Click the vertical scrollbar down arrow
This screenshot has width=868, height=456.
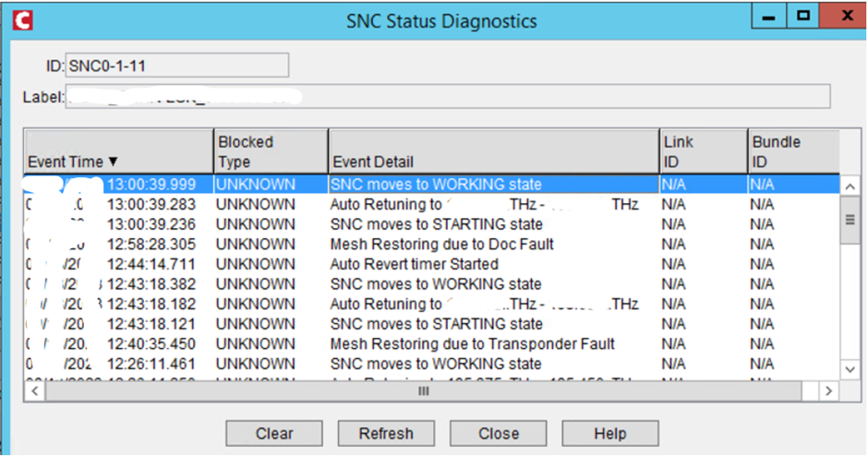(850, 369)
